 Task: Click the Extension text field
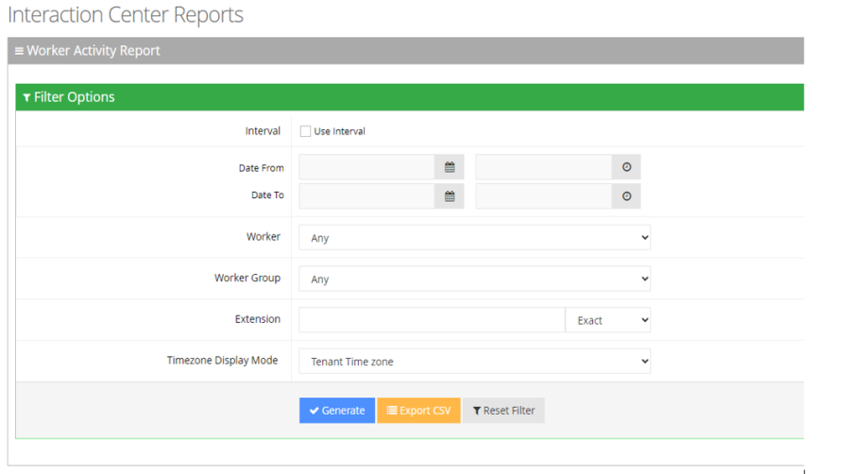point(432,320)
